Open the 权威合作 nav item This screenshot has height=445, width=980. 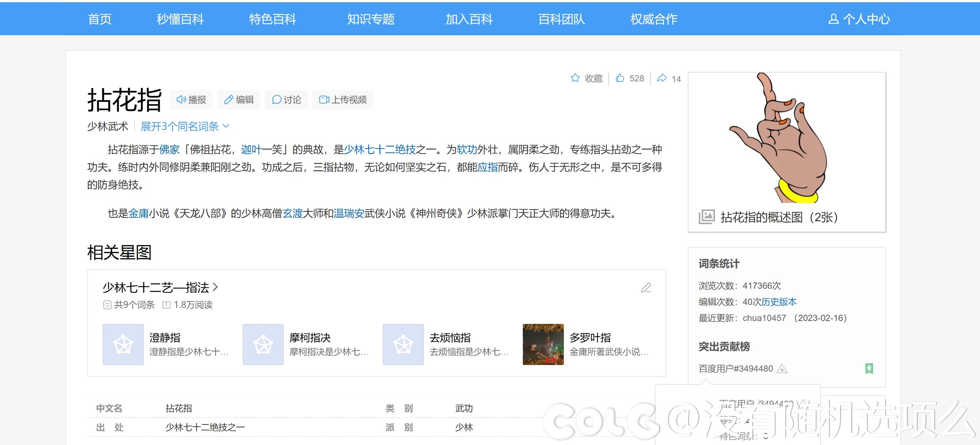pyautogui.click(x=654, y=19)
